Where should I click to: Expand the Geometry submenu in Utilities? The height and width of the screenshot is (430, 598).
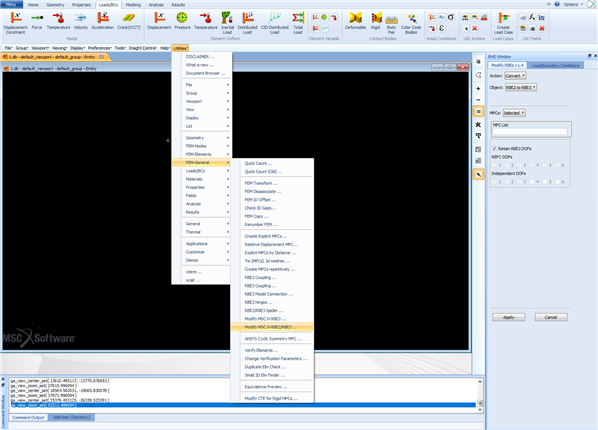pos(207,138)
